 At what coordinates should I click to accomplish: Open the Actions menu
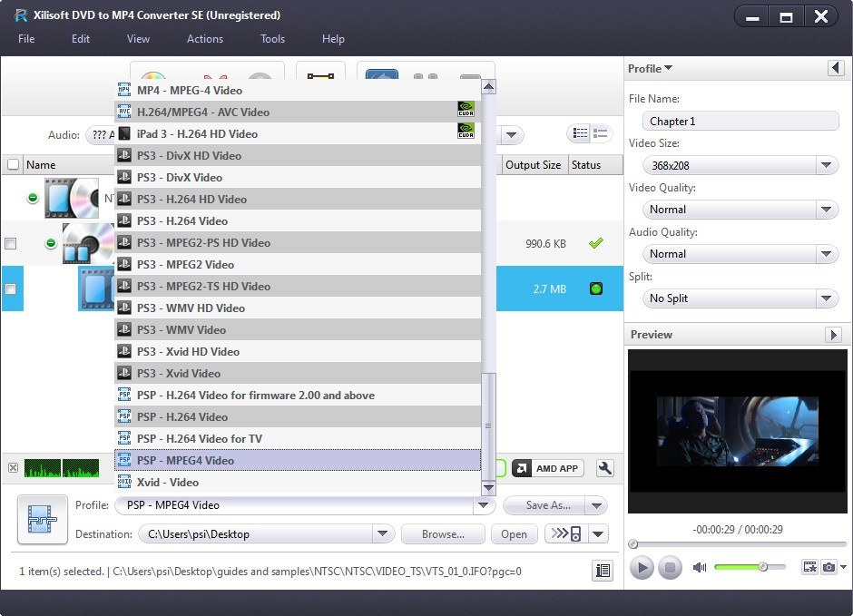point(205,39)
